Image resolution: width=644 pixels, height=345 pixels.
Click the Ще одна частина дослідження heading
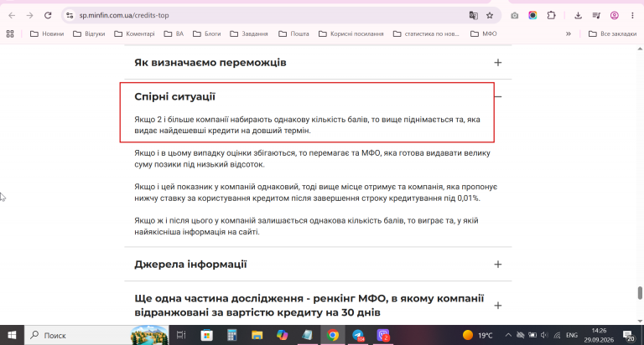click(x=309, y=305)
